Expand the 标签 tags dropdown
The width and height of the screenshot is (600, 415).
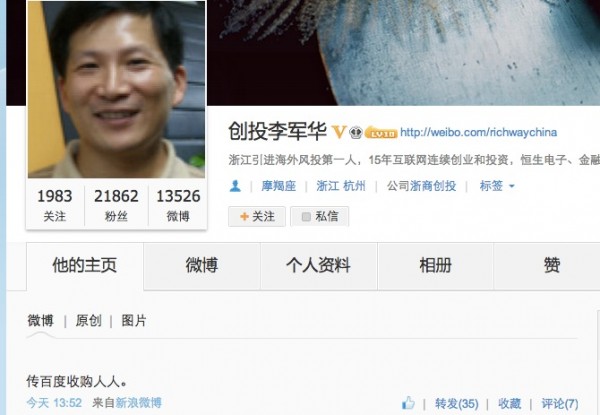[497, 186]
